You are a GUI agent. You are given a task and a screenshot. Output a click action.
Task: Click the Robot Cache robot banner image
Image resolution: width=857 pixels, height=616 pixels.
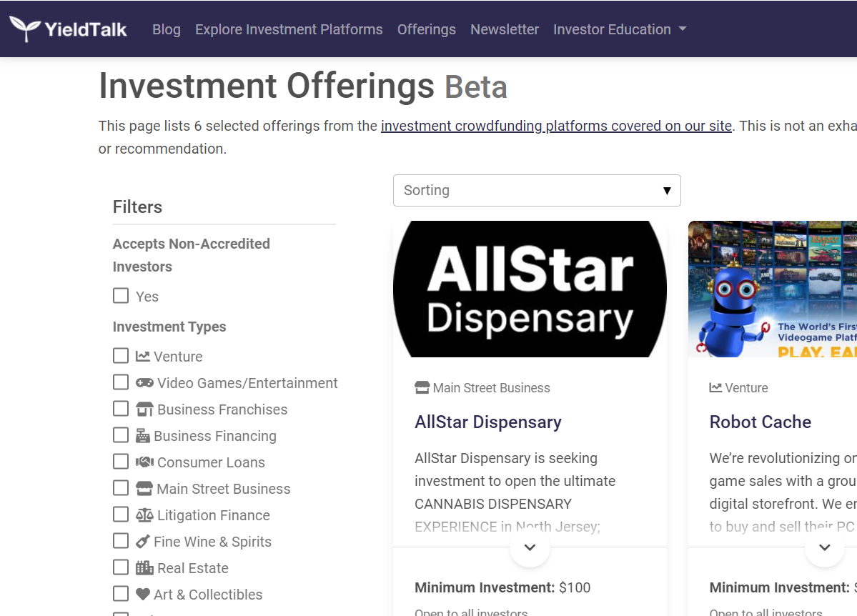click(x=772, y=289)
